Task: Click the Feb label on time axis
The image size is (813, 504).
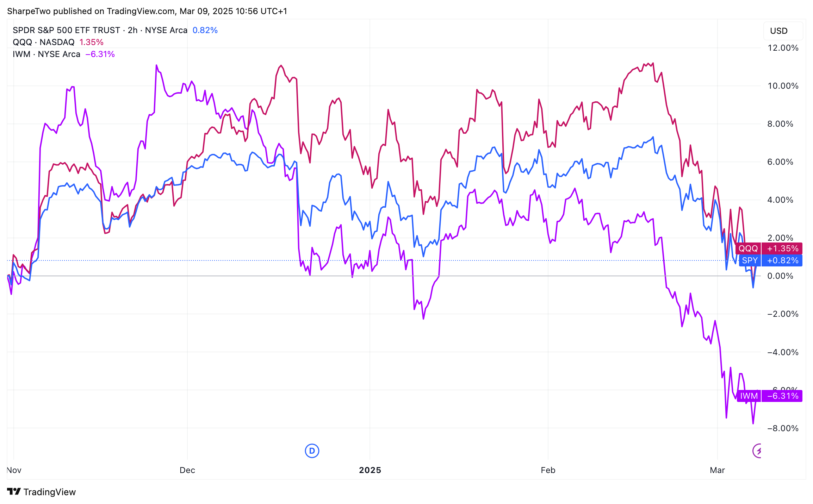Action: pyautogui.click(x=548, y=470)
